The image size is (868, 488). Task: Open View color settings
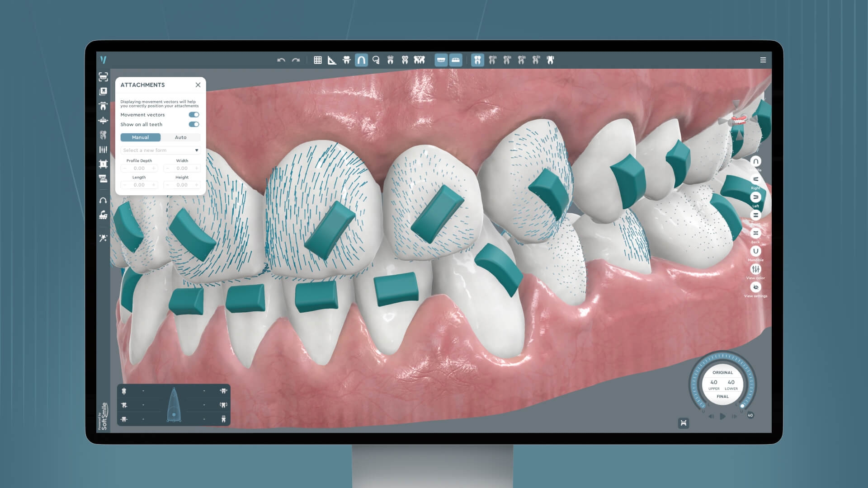coord(755,269)
